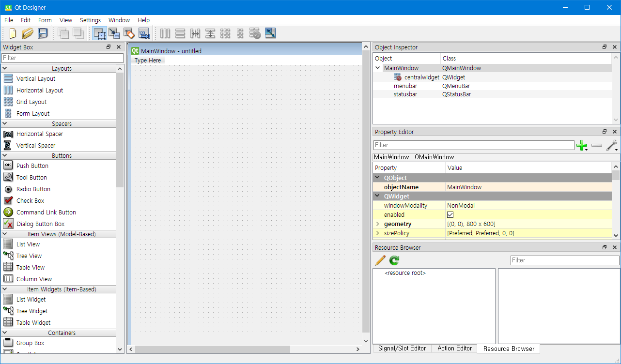Image resolution: width=621 pixels, height=364 pixels.
Task: Float the Property Editor panel
Action: tap(605, 132)
